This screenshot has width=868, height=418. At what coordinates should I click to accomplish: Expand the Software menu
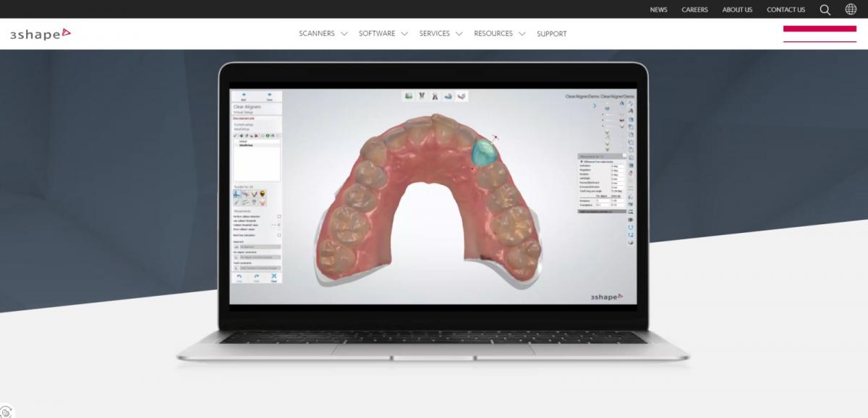pyautogui.click(x=383, y=33)
